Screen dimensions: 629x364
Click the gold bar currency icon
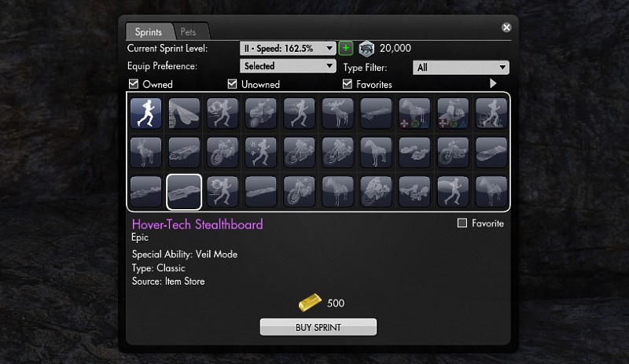click(x=310, y=302)
